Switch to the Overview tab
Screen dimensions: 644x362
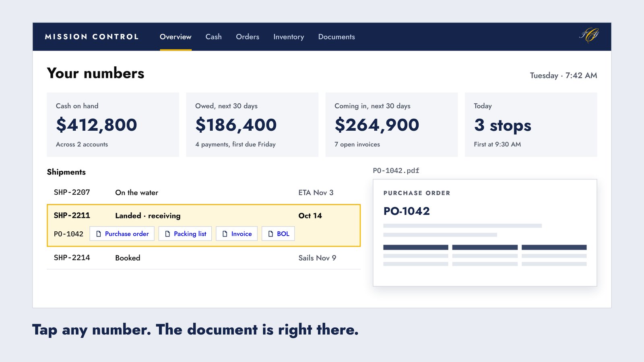pyautogui.click(x=175, y=37)
